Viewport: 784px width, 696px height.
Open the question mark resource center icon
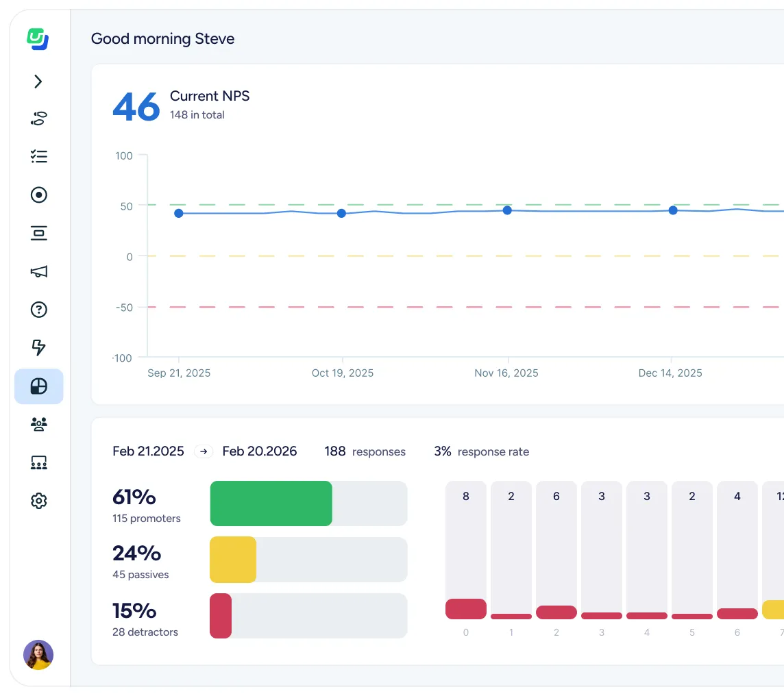(38, 310)
